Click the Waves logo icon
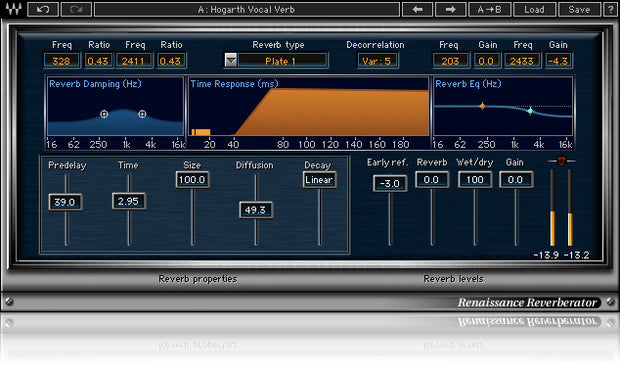 [x=13, y=9]
